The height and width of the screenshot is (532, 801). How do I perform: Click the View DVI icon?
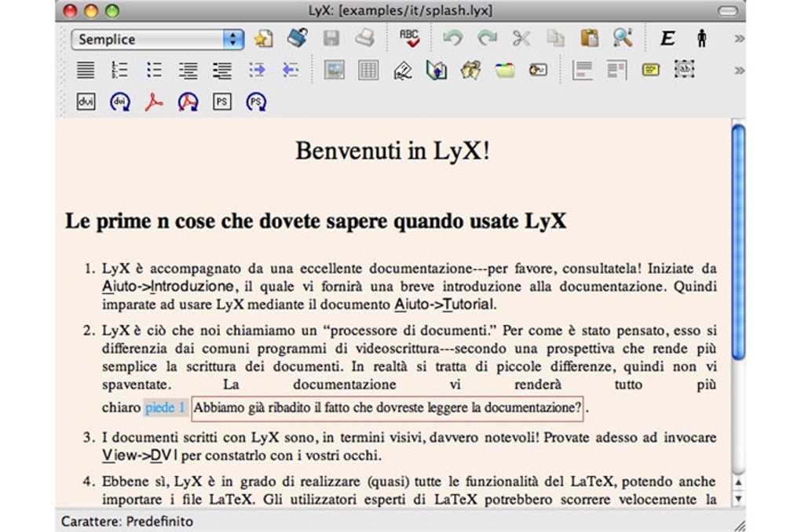(x=86, y=101)
